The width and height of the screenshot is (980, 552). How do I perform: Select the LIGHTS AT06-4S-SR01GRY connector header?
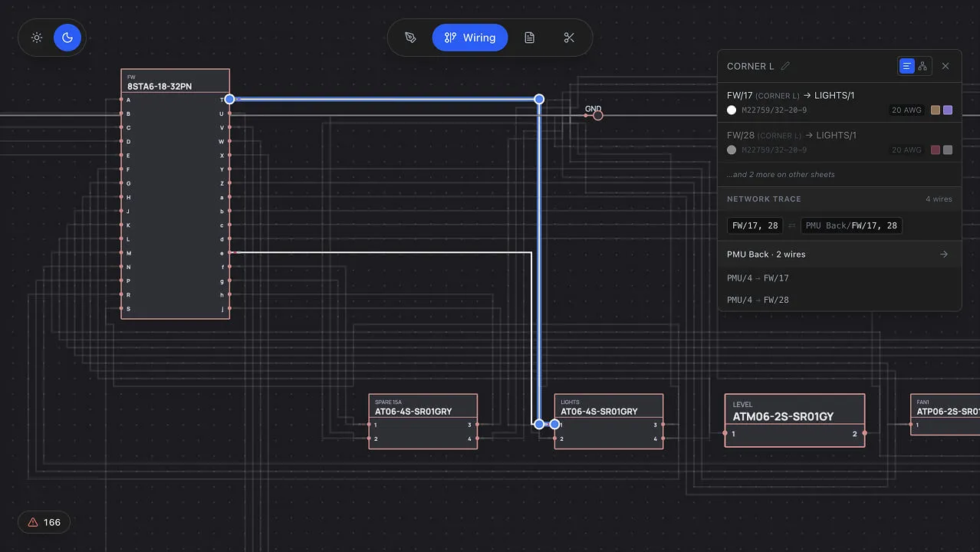(609, 406)
